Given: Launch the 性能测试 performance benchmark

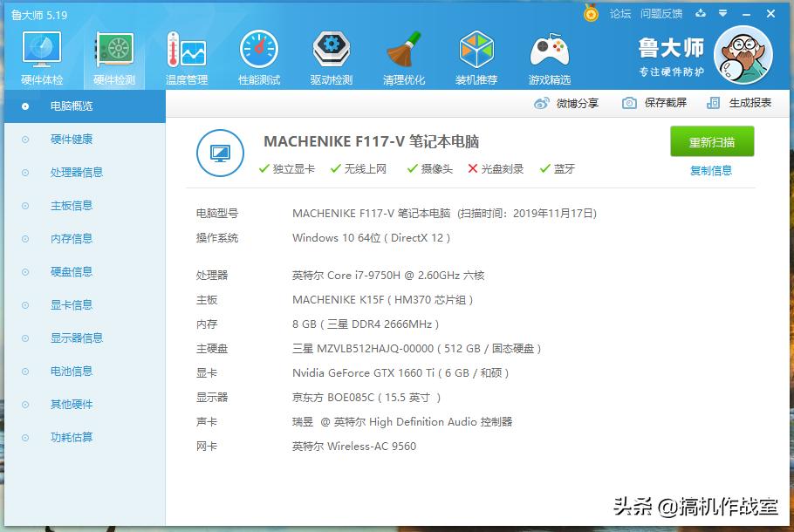Looking at the screenshot, I should point(257,54).
